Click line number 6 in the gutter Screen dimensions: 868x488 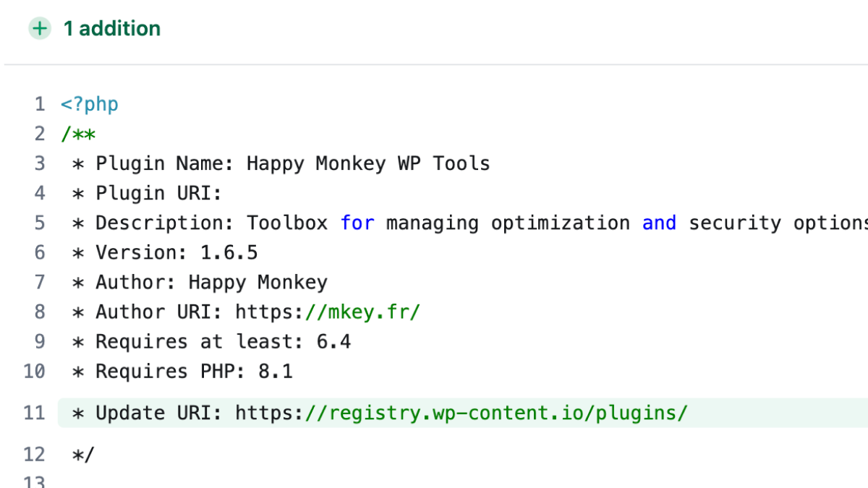click(39, 252)
